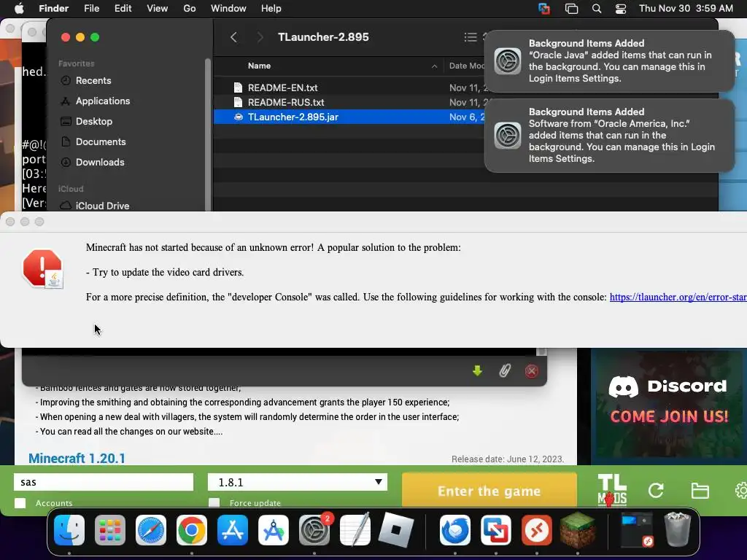Sort files by Date Modified column
Image resolution: width=747 pixels, height=560 pixels.
pos(467,66)
